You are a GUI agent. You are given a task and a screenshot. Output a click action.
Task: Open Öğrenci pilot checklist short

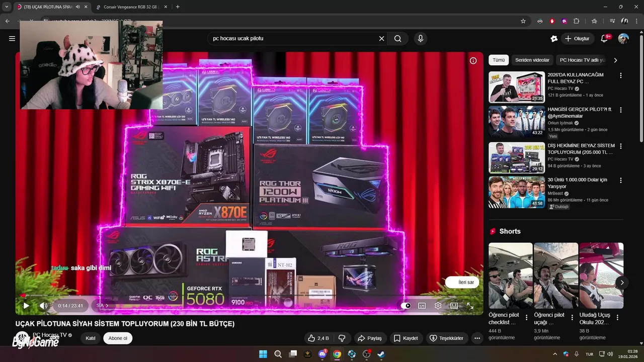click(510, 276)
